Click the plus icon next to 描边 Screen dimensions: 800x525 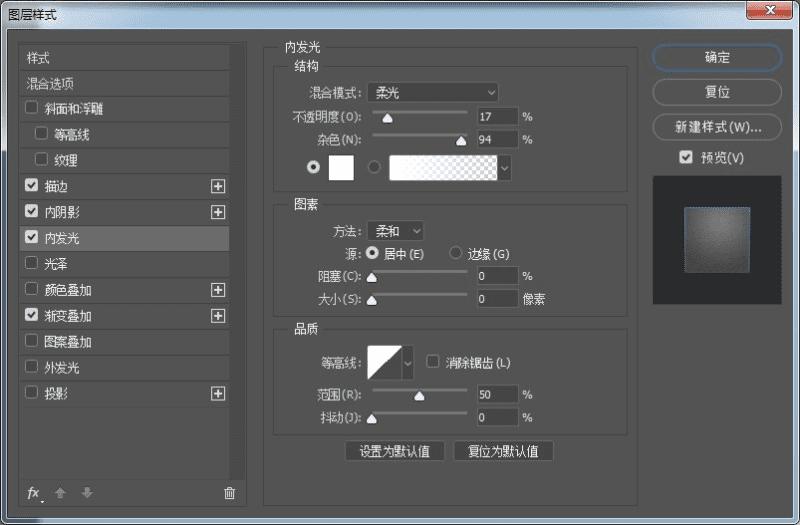click(x=218, y=186)
